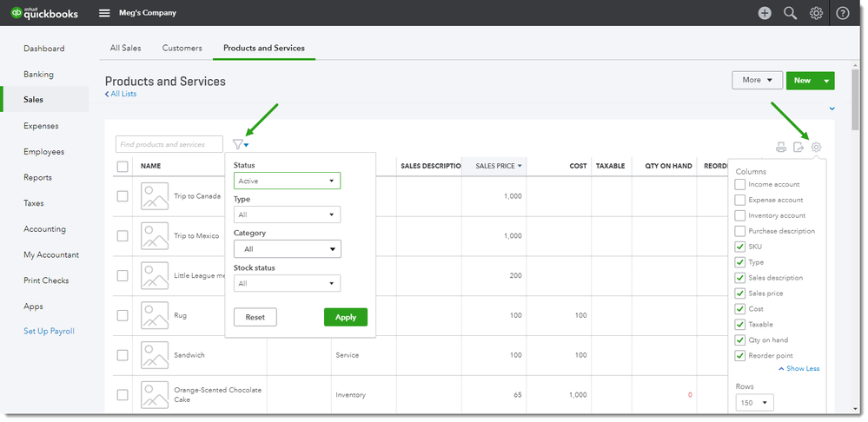Expand the Category dropdown
The width and height of the screenshot is (868, 422).
coord(287,249)
